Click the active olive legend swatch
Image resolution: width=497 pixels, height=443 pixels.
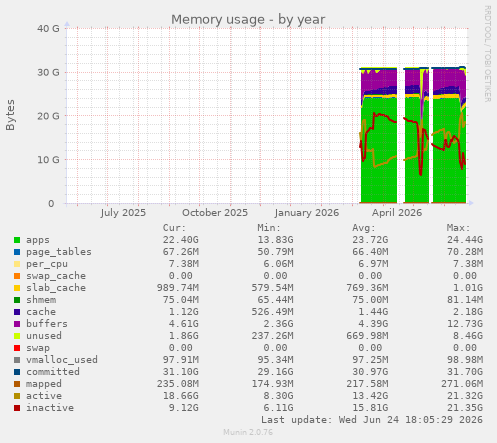pyautogui.click(x=17, y=396)
